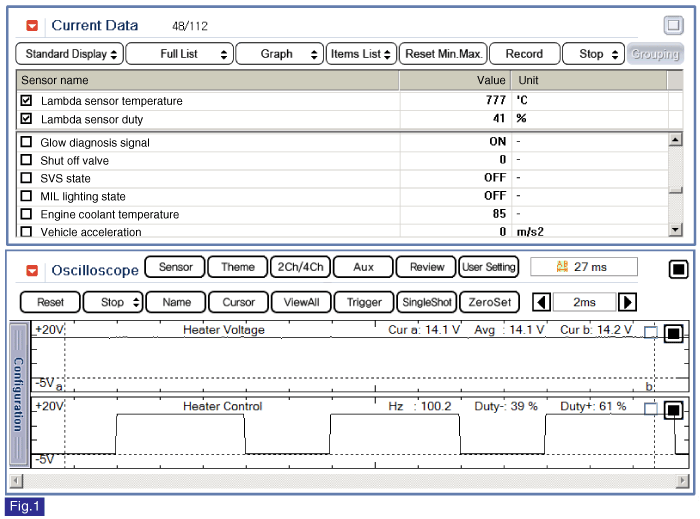Check the Vehicle acceleration checkbox
This screenshot has width=700, height=519.
click(26, 232)
